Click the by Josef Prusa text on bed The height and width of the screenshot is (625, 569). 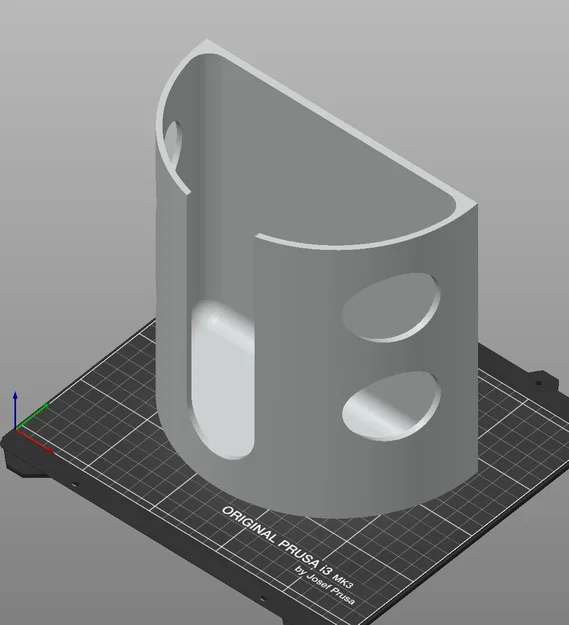[x=325, y=586]
